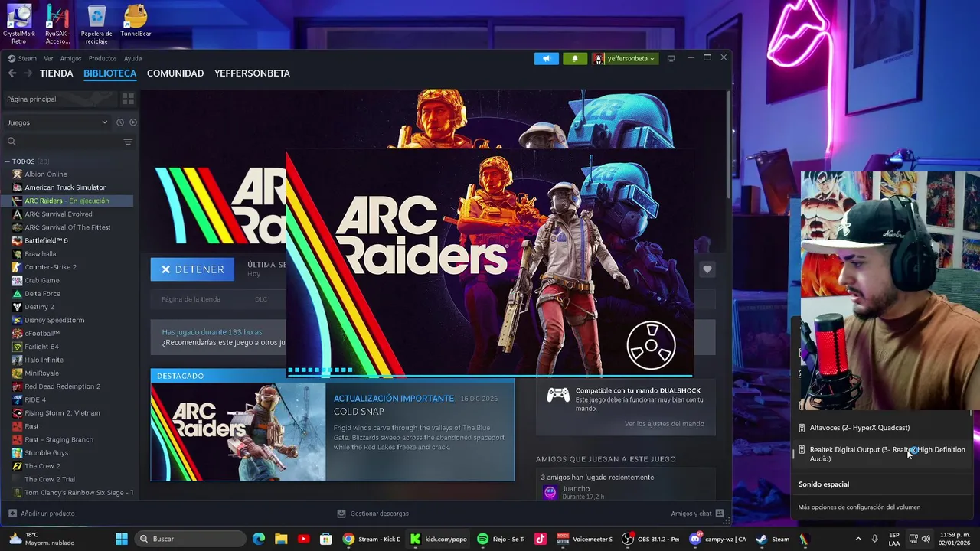Open Papelera de reciclaje desktop icon
The image size is (980, 551).
96,24
